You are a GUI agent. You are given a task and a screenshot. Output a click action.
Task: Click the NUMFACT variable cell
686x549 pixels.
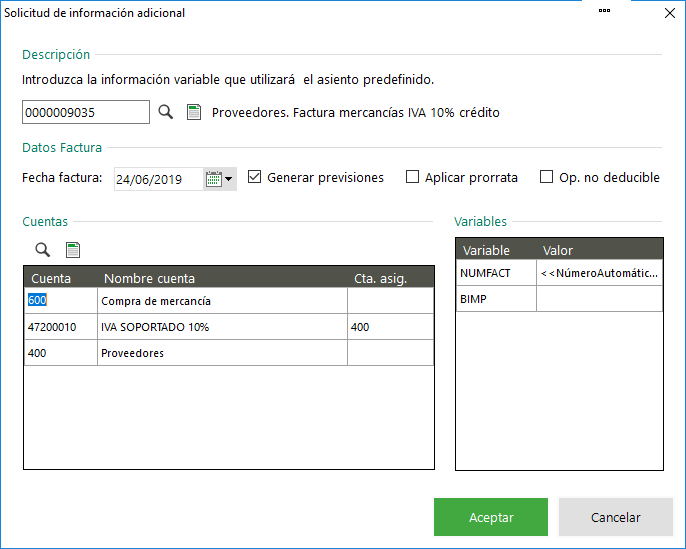(x=496, y=273)
